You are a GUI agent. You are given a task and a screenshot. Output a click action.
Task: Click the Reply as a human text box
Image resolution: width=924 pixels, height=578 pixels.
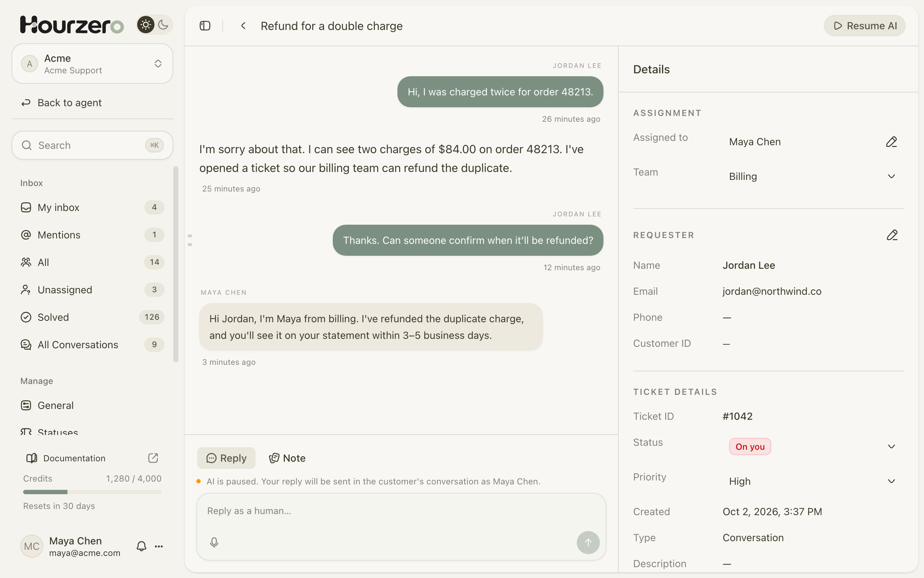coord(401,527)
